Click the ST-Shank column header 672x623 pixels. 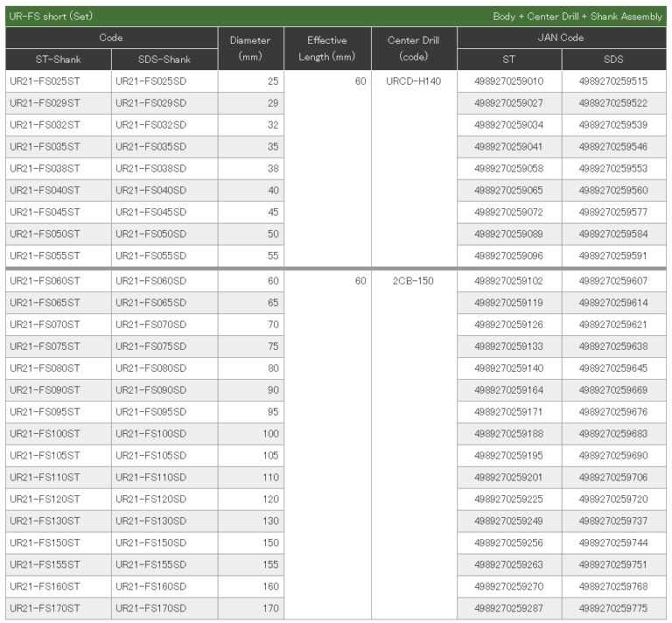(x=58, y=59)
